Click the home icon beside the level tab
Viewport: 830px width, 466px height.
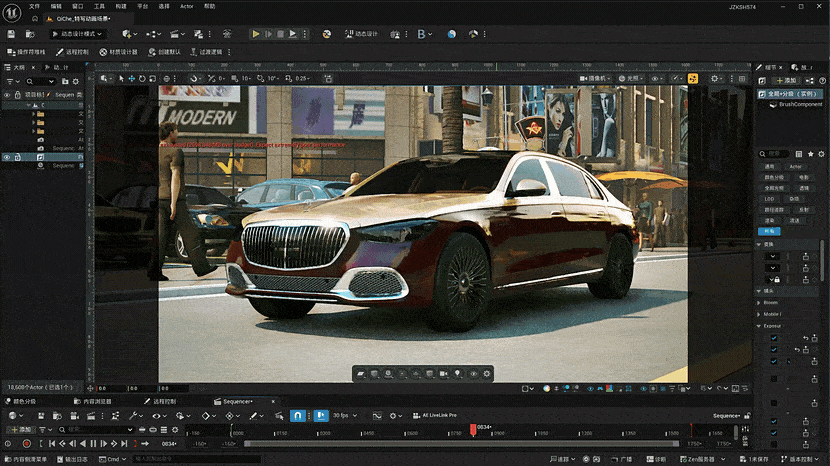pos(35,19)
